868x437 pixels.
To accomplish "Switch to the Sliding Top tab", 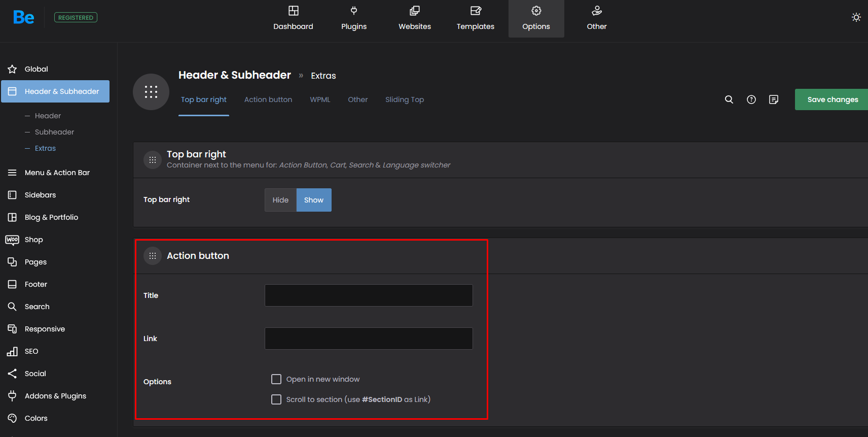I will (x=405, y=99).
